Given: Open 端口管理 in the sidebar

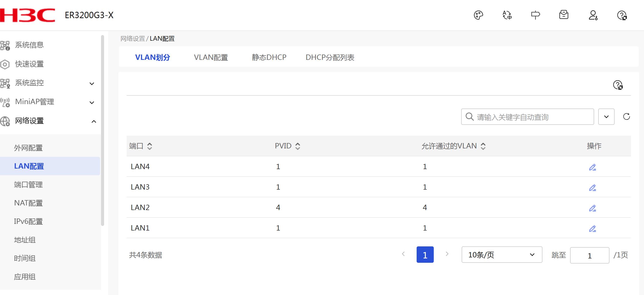Looking at the screenshot, I should [28, 184].
